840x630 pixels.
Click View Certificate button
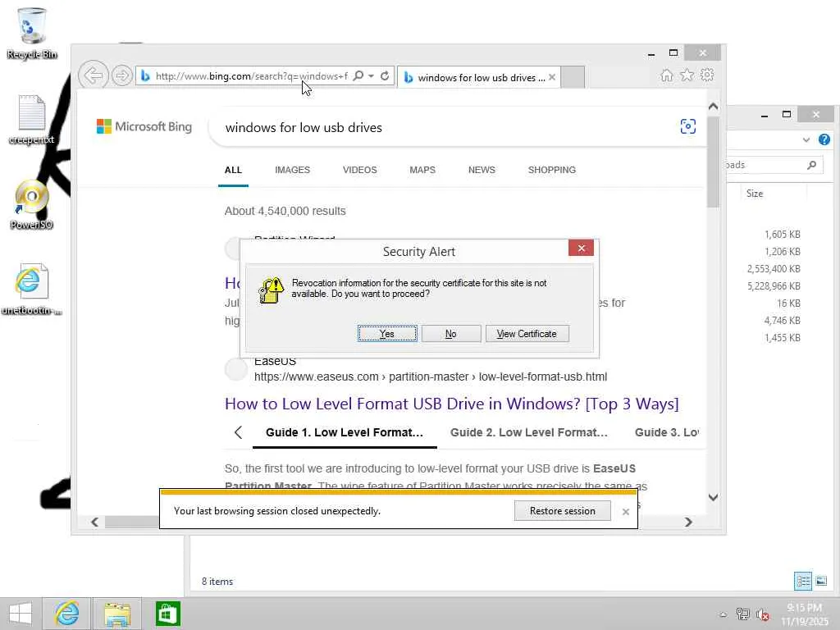[527, 334]
